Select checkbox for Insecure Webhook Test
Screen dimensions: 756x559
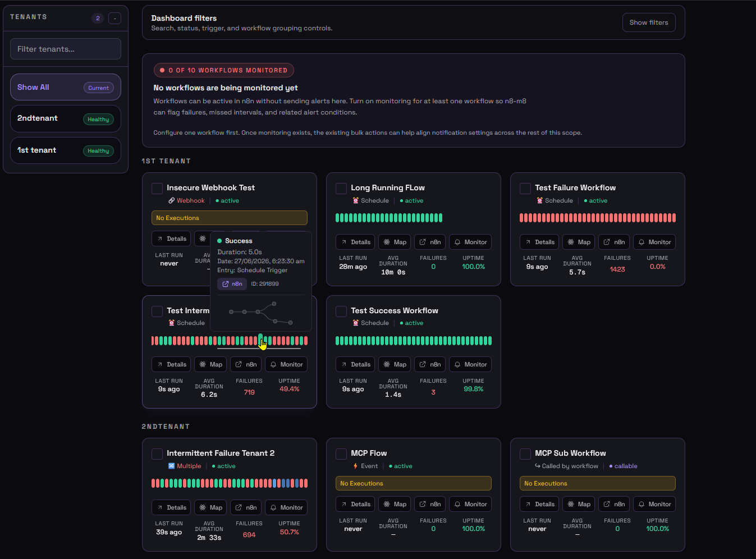coord(157,189)
